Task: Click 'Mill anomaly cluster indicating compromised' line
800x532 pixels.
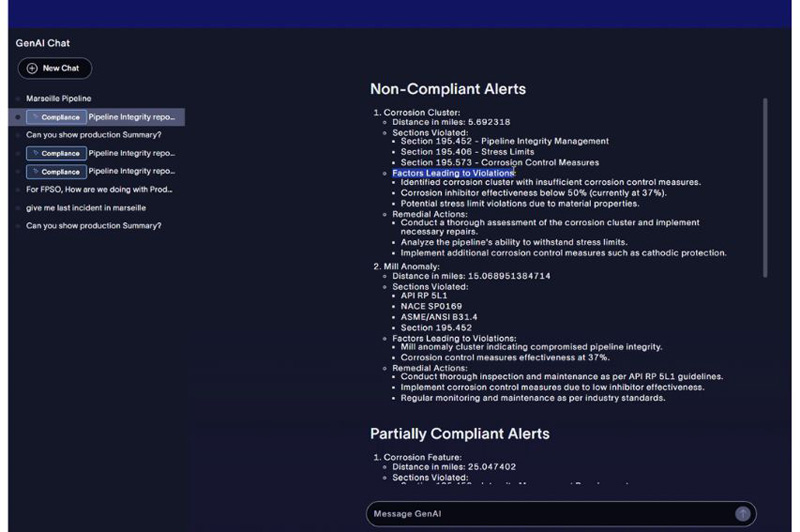Action: click(531, 347)
